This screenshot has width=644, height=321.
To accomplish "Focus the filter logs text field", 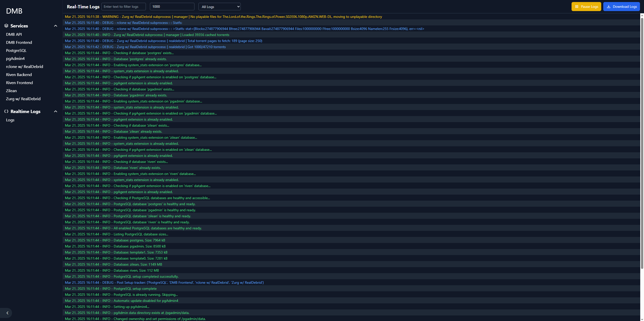I will click(x=124, y=7).
